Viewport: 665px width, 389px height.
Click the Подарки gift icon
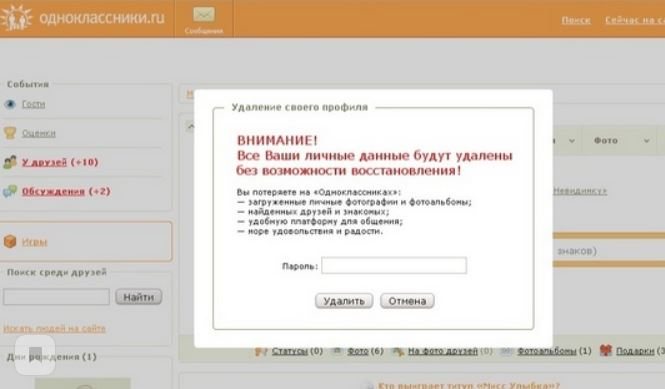[x=606, y=350]
